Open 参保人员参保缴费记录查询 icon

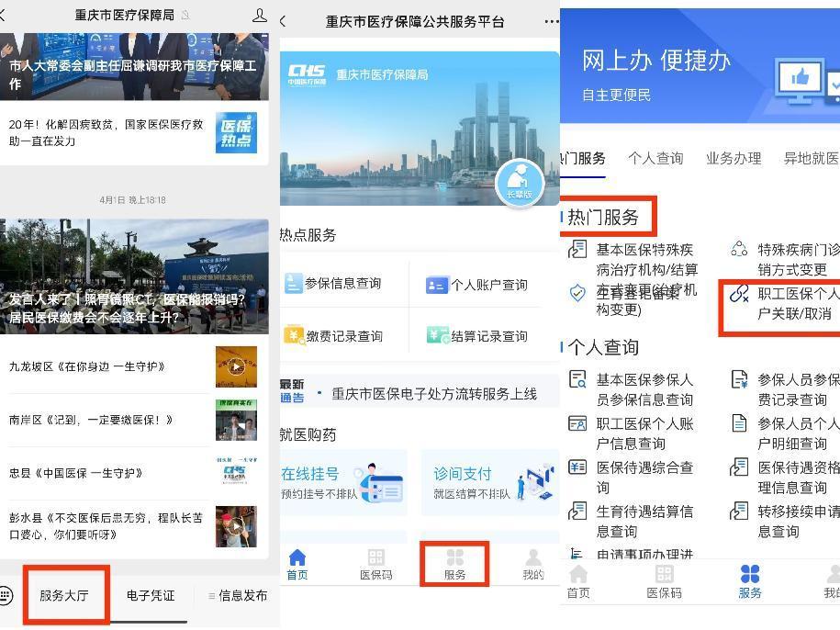click(x=739, y=379)
